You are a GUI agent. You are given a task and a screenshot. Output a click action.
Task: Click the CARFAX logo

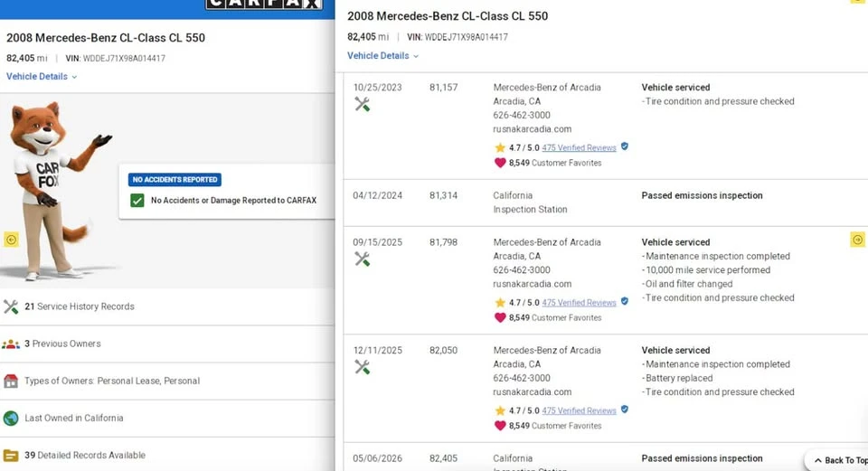[264, 5]
